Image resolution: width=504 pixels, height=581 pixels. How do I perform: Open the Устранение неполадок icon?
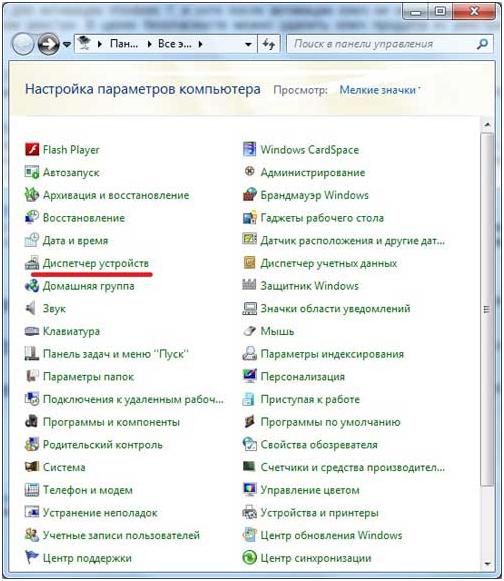pos(32,512)
